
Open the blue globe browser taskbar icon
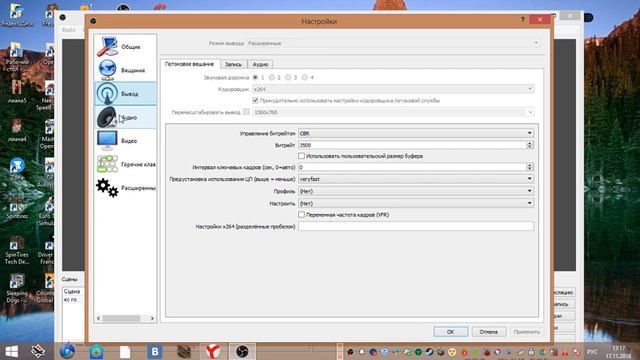[x=67, y=351]
